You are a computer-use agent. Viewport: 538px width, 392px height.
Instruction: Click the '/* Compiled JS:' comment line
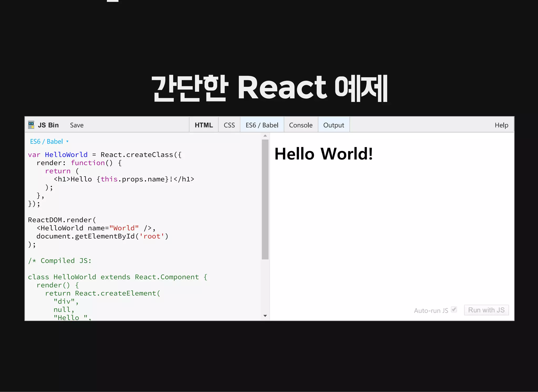(x=60, y=261)
